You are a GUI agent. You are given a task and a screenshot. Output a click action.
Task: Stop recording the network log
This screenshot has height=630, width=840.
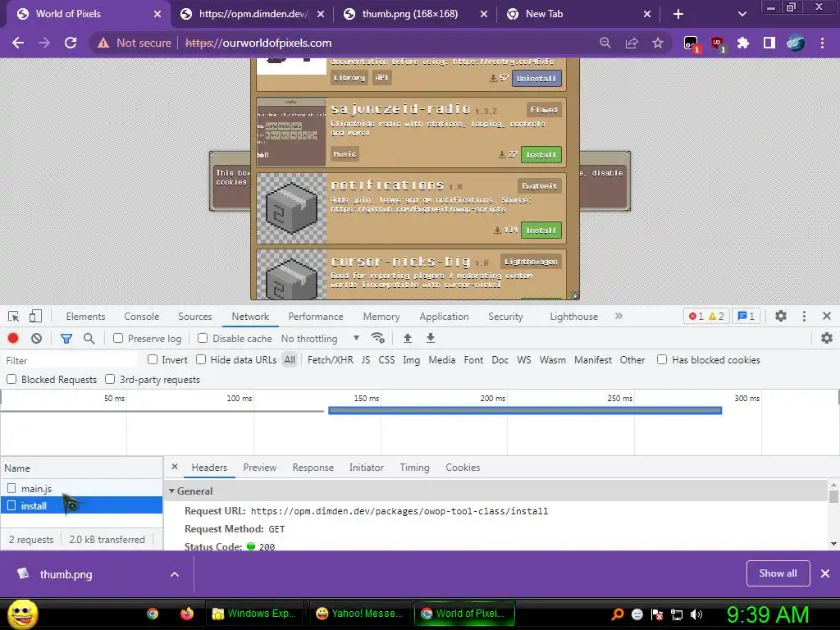13,338
